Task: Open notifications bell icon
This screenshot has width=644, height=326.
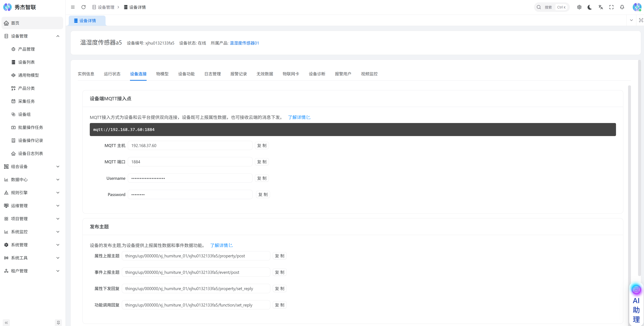Action: [x=622, y=7]
